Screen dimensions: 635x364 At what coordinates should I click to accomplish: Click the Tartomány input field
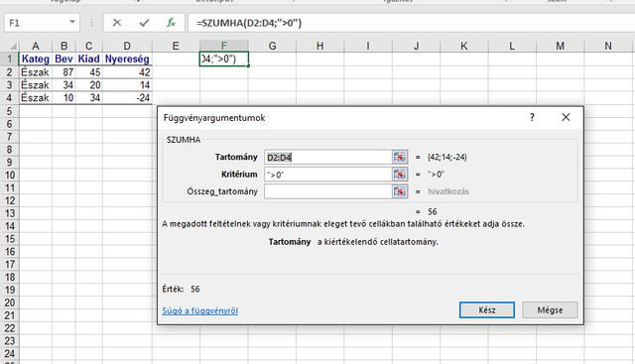tap(328, 157)
